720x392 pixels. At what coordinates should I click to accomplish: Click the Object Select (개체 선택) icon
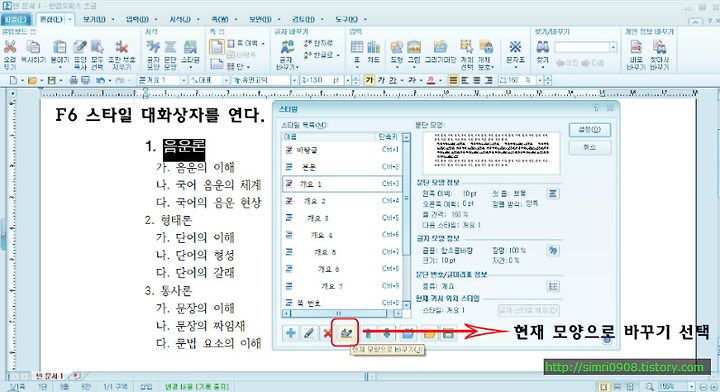coord(467,47)
